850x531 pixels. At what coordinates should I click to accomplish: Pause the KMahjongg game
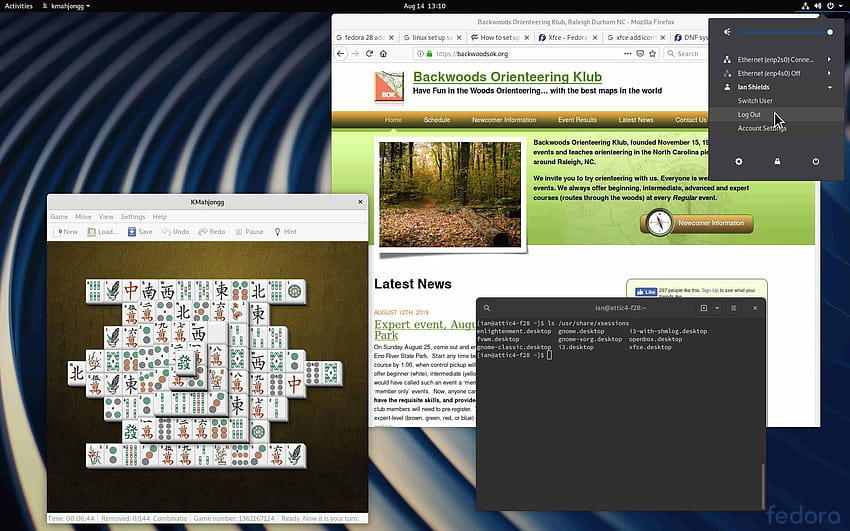[249, 231]
